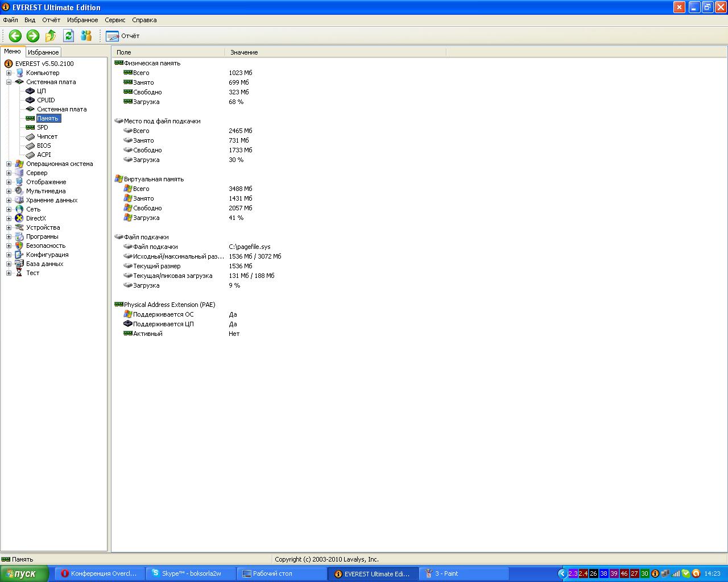Expand the Программы tree node
Image resolution: width=728 pixels, height=582 pixels.
(9, 236)
